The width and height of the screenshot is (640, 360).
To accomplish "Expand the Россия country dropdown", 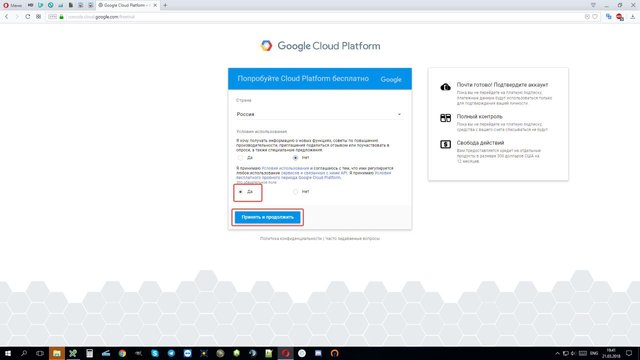I will point(319,114).
